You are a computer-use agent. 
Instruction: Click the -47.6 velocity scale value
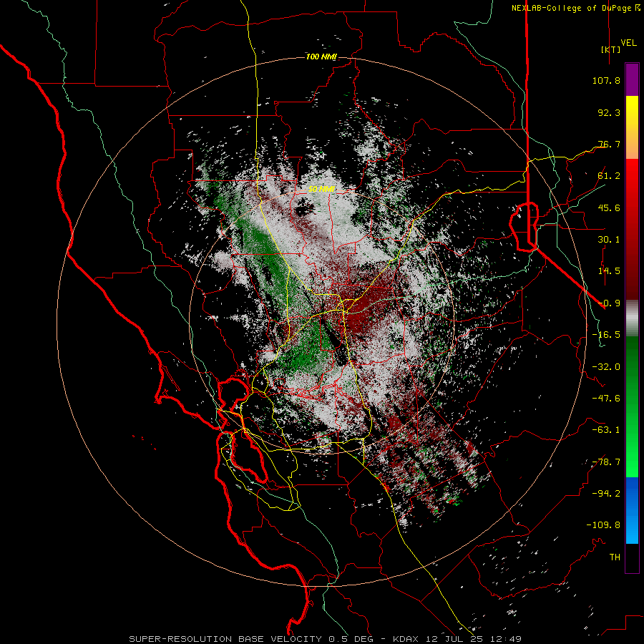[606, 399]
